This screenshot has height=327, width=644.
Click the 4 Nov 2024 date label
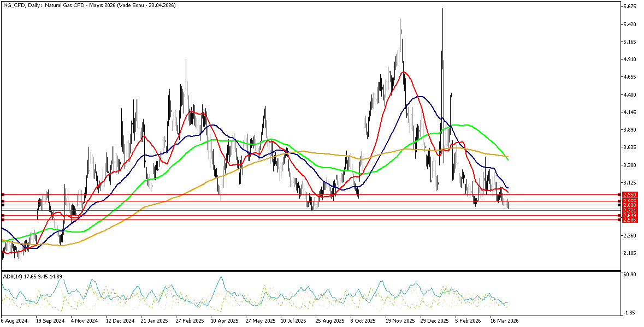click(85, 322)
